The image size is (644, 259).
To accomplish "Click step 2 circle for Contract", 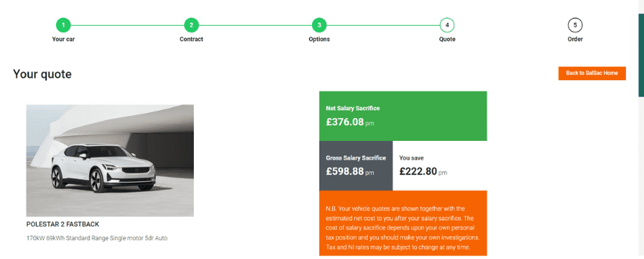I will tap(191, 25).
